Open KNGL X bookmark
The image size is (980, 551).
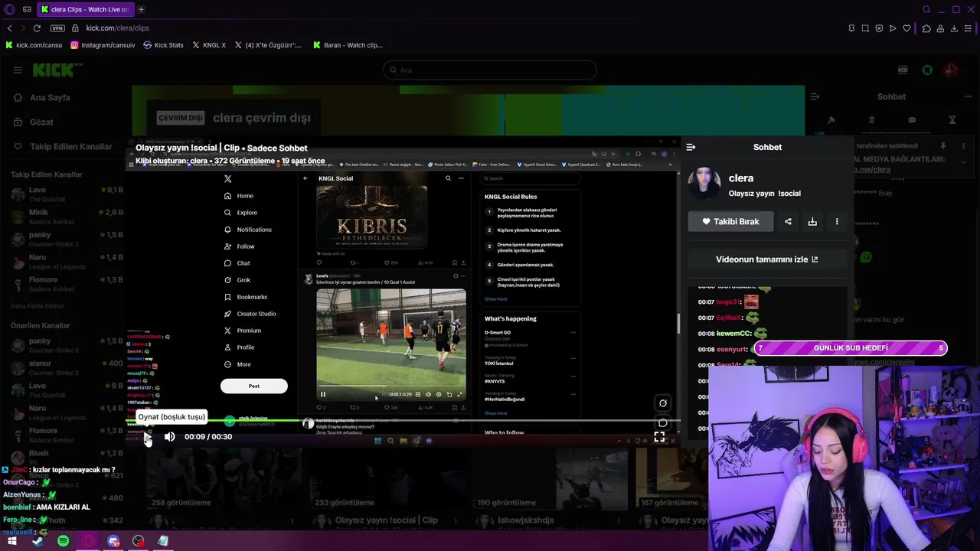209,45
